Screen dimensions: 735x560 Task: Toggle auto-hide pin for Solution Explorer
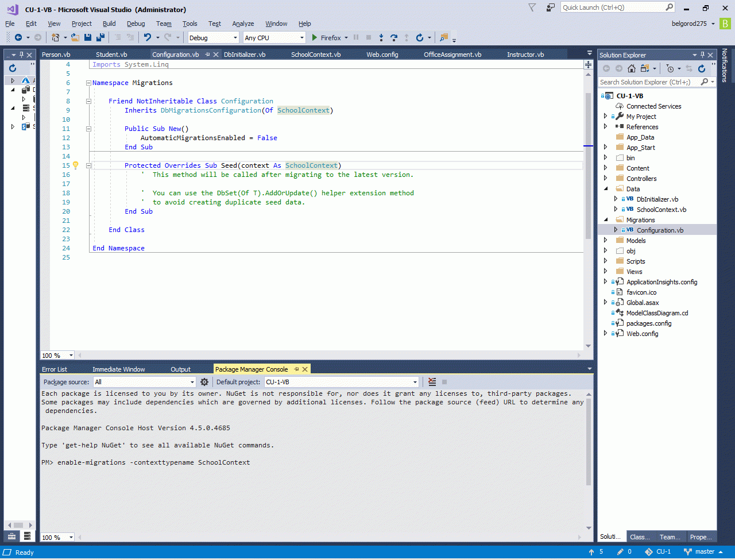[702, 55]
